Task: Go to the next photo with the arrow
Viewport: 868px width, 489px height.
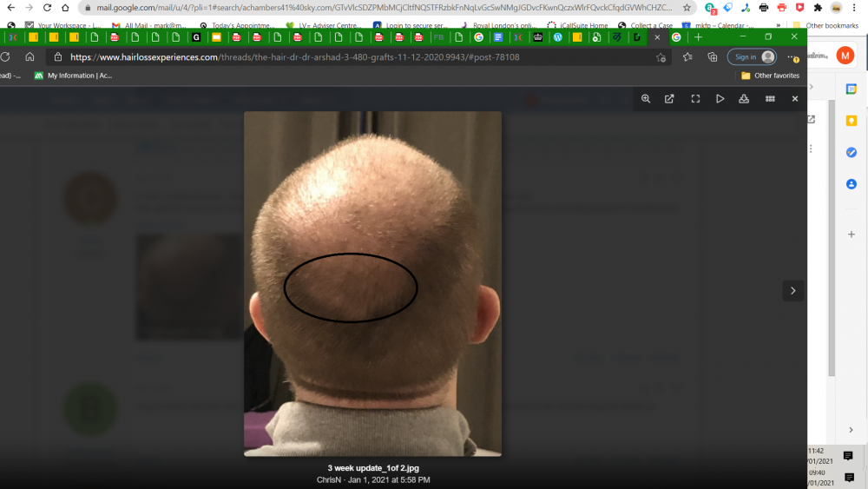Action: click(x=792, y=291)
